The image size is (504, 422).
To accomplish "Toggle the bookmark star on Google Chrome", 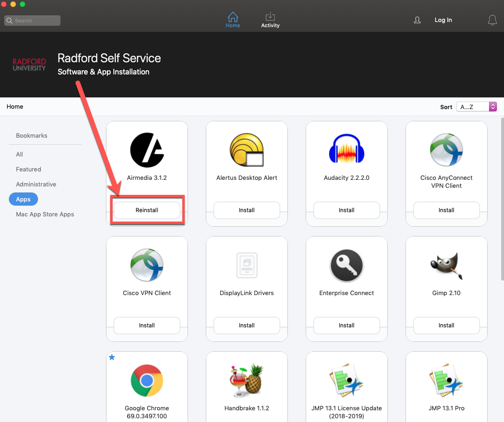I will pos(112,357).
